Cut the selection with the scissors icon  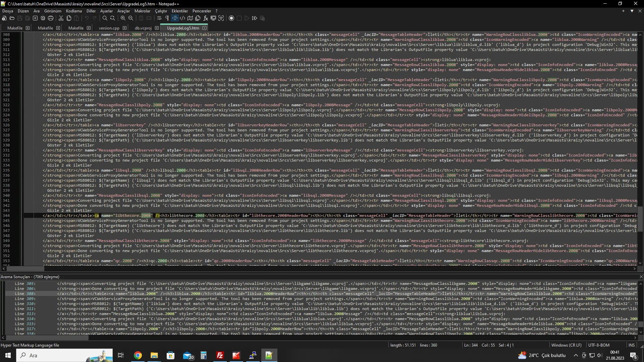[61, 18]
